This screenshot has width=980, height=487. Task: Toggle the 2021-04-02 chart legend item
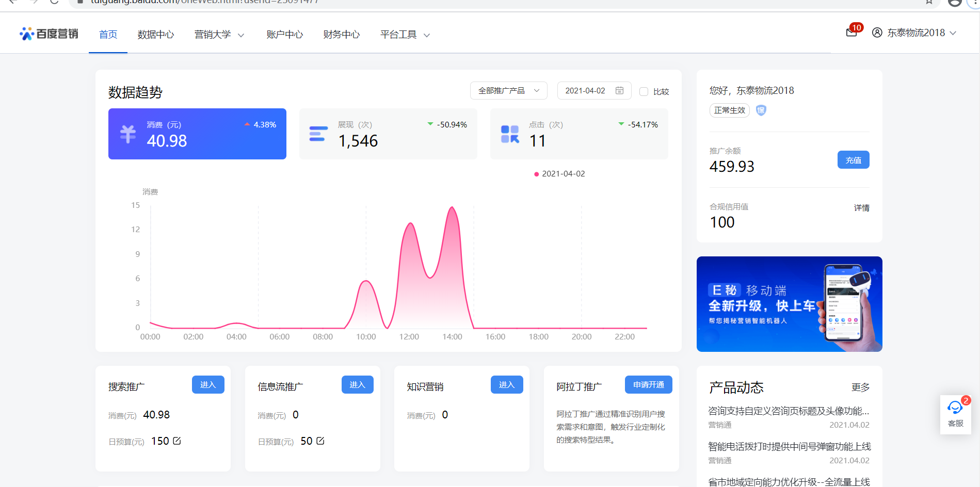[559, 174]
